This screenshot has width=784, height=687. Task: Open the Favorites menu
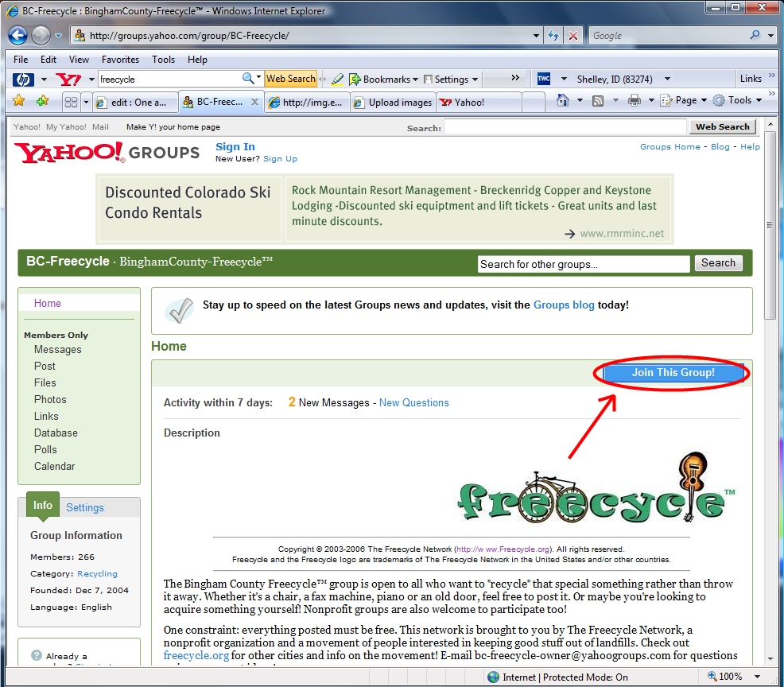pos(120,59)
